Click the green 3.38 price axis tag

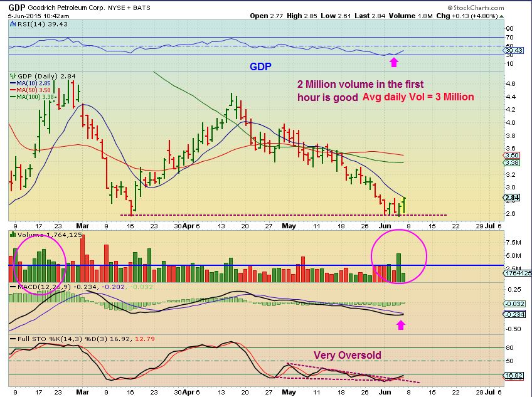pos(512,163)
